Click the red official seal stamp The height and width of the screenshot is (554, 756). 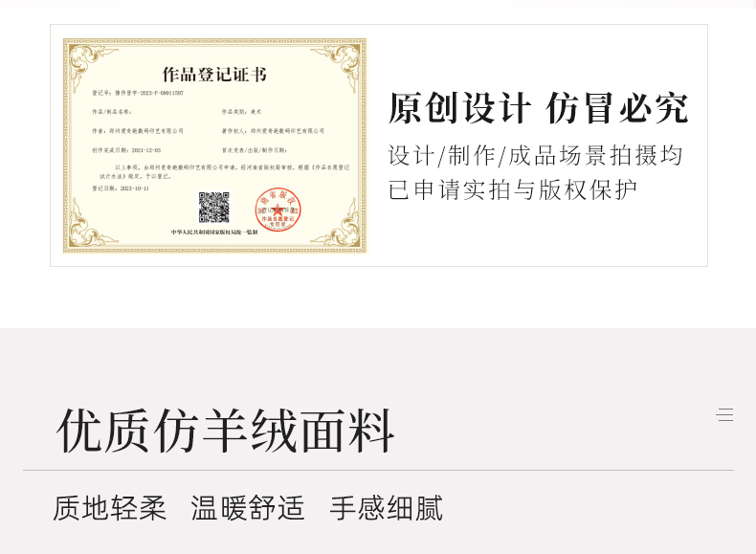point(278,211)
